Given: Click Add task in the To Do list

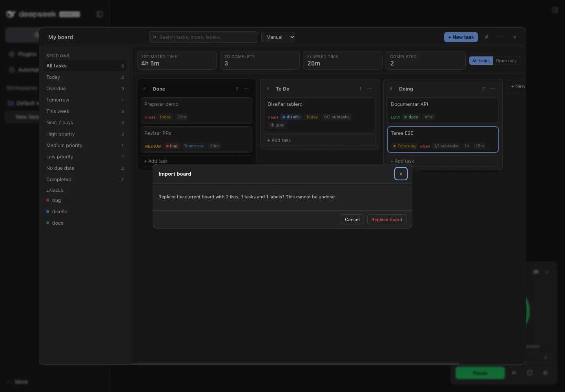Looking at the screenshot, I should point(319,140).
